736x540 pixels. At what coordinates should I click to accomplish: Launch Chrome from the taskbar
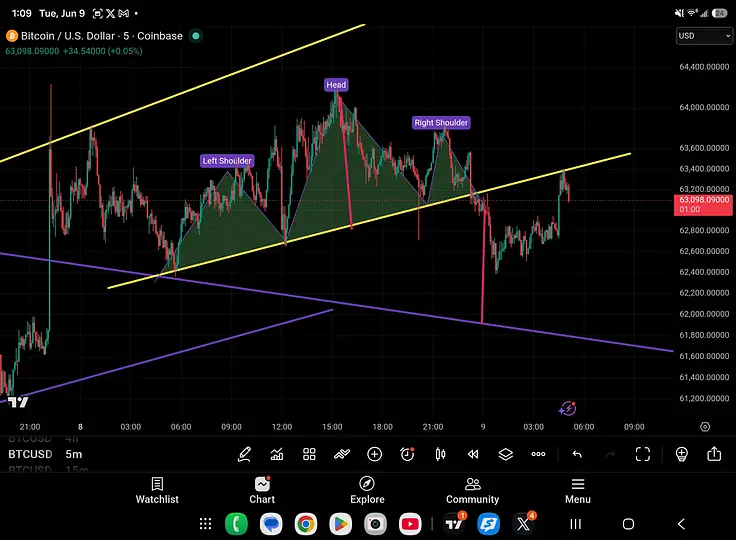(306, 524)
